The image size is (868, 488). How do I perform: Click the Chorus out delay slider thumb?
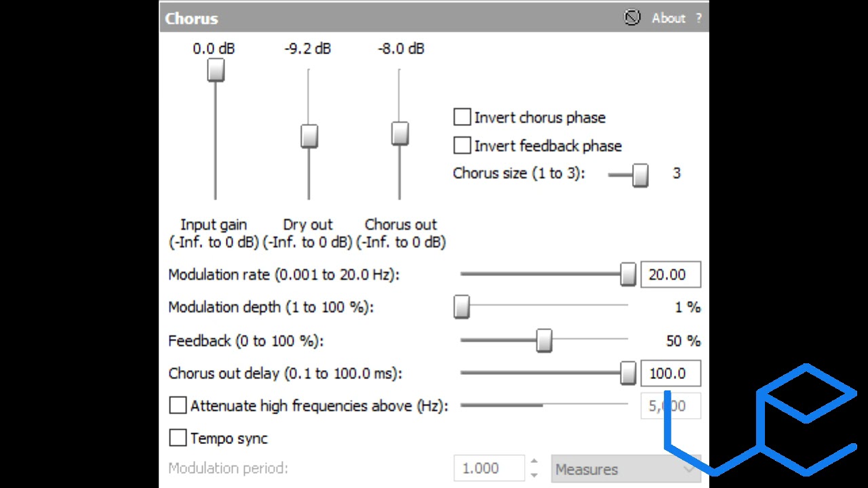[629, 373]
